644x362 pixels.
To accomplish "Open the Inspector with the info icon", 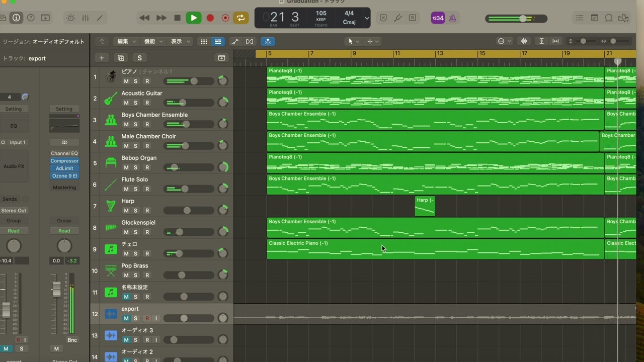I will click(x=16, y=18).
